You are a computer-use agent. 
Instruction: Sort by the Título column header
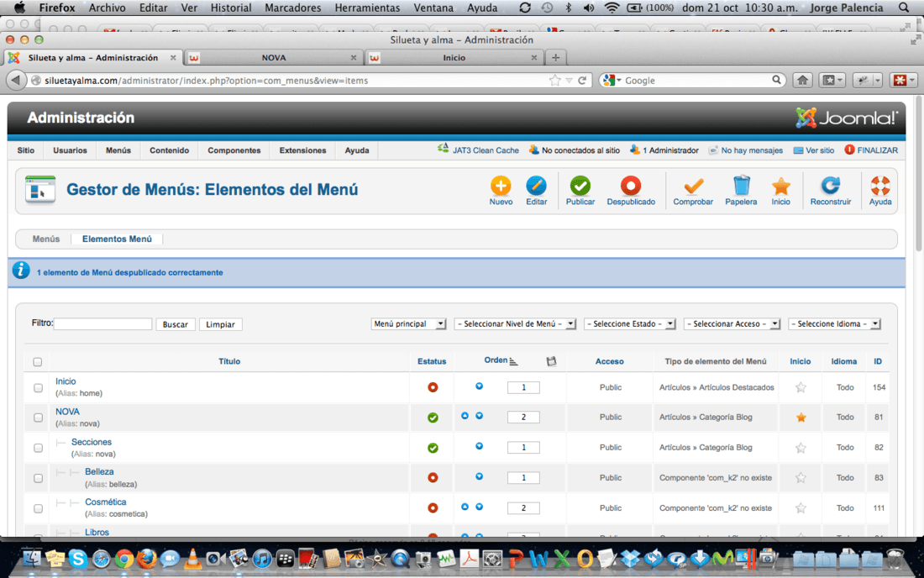pyautogui.click(x=229, y=361)
